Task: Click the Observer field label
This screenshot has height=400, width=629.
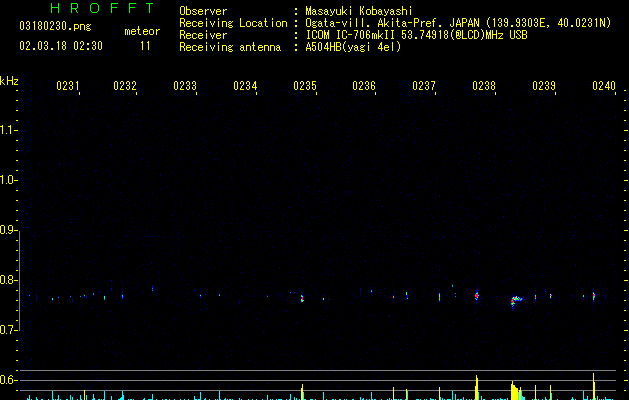Action: click(203, 11)
